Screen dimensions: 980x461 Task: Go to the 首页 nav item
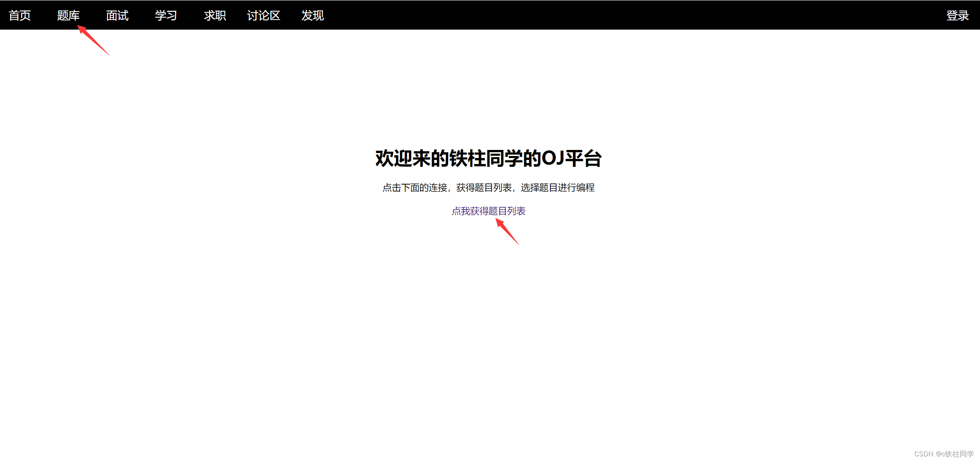[x=20, y=15]
